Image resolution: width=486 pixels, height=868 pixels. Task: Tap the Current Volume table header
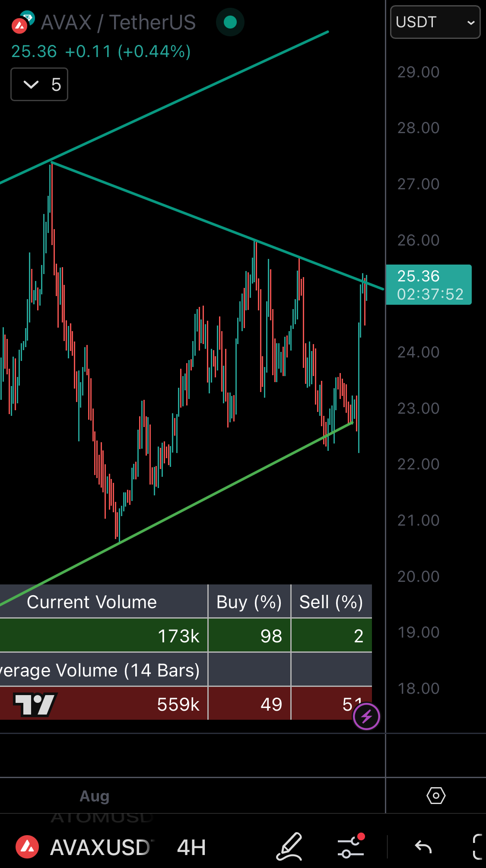click(92, 602)
